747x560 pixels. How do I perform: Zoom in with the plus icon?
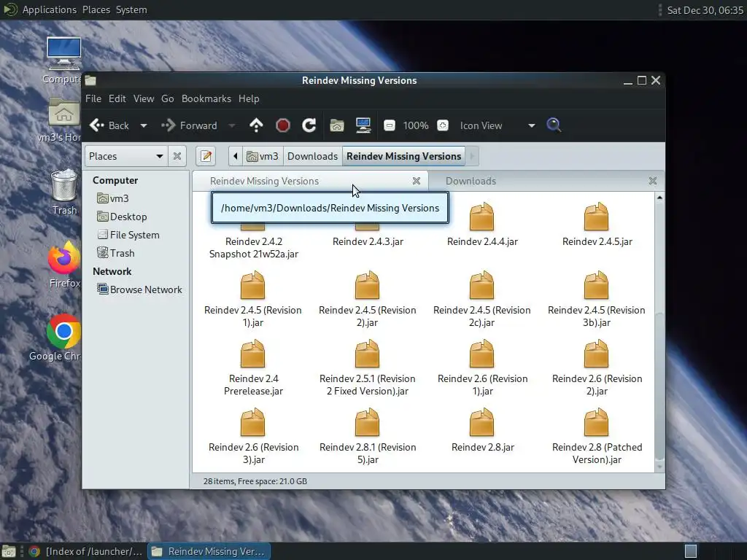(x=443, y=125)
